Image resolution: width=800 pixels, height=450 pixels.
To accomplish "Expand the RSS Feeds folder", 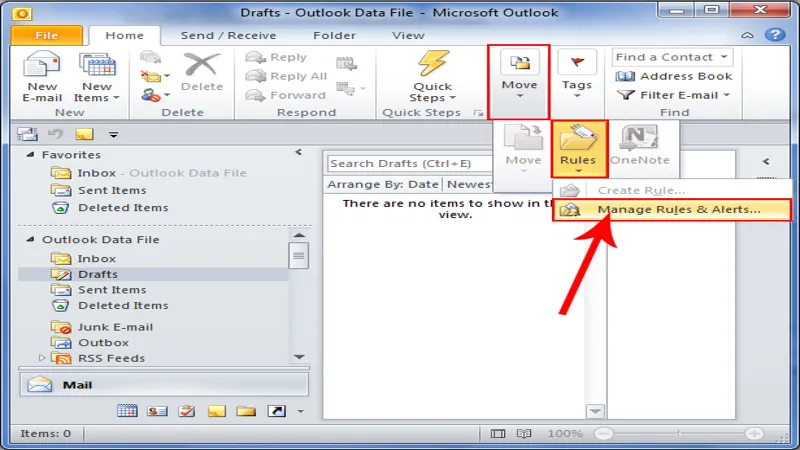I will tap(42, 358).
